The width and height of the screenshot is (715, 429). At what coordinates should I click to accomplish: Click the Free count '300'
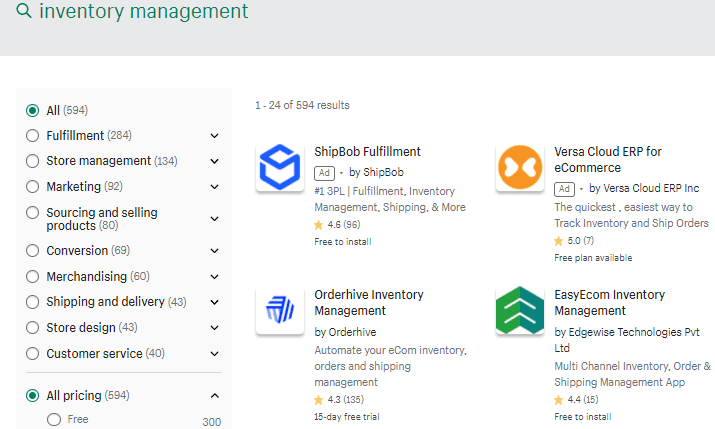[212, 422]
